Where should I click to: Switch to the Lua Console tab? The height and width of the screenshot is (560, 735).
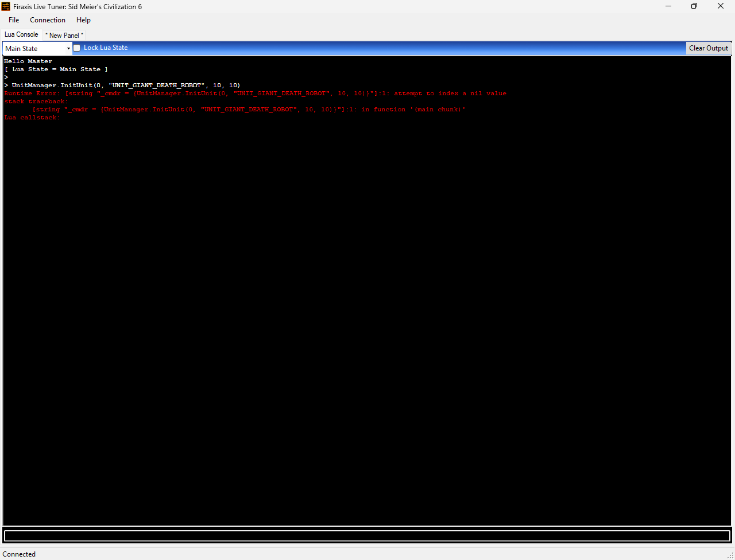(21, 34)
